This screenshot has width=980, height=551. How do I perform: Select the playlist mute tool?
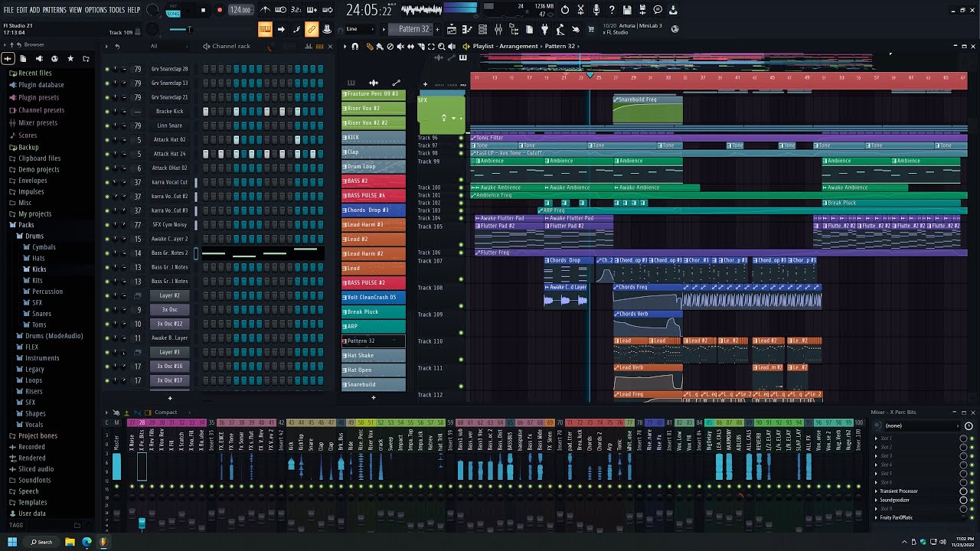tap(400, 46)
